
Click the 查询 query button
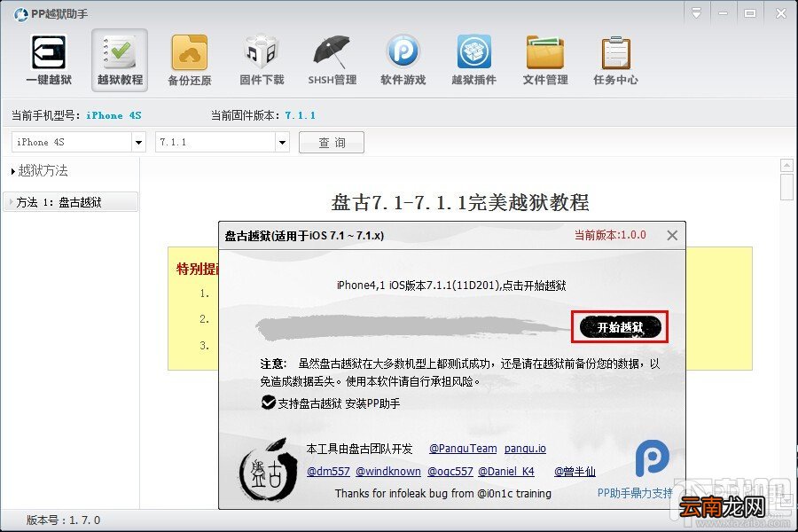click(332, 142)
